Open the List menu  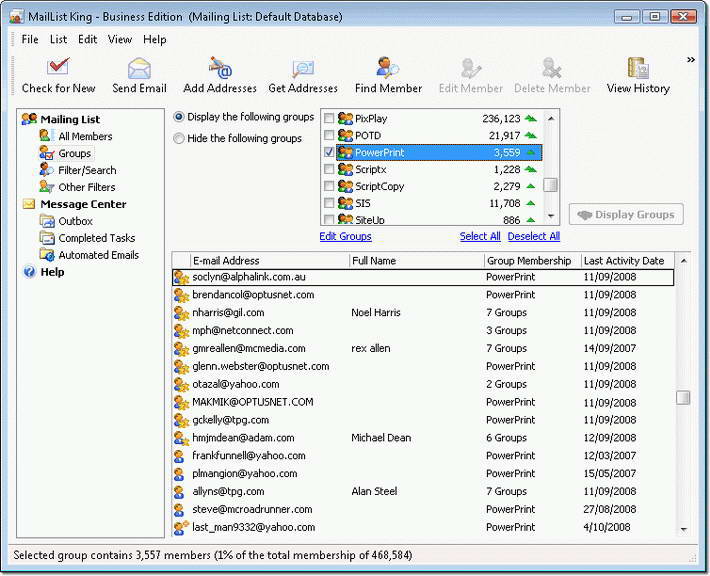click(x=58, y=39)
